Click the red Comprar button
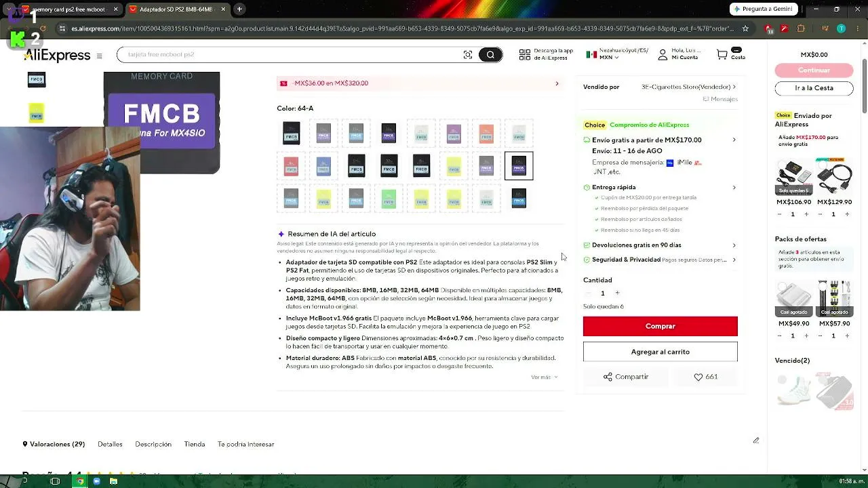The width and height of the screenshot is (868, 488). coord(660,326)
